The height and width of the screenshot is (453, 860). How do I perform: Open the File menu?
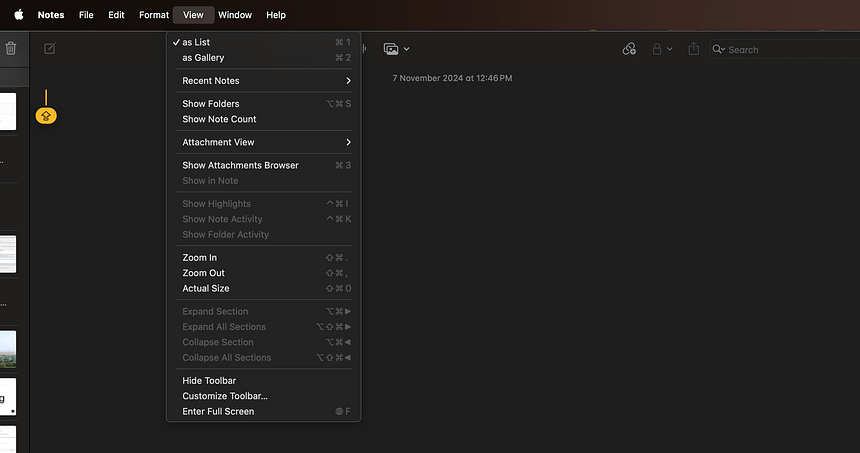[x=86, y=15]
